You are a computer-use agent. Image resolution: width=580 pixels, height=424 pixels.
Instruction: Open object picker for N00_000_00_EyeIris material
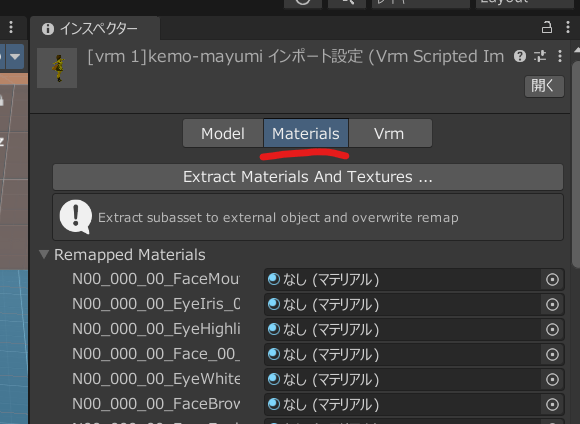click(x=552, y=304)
